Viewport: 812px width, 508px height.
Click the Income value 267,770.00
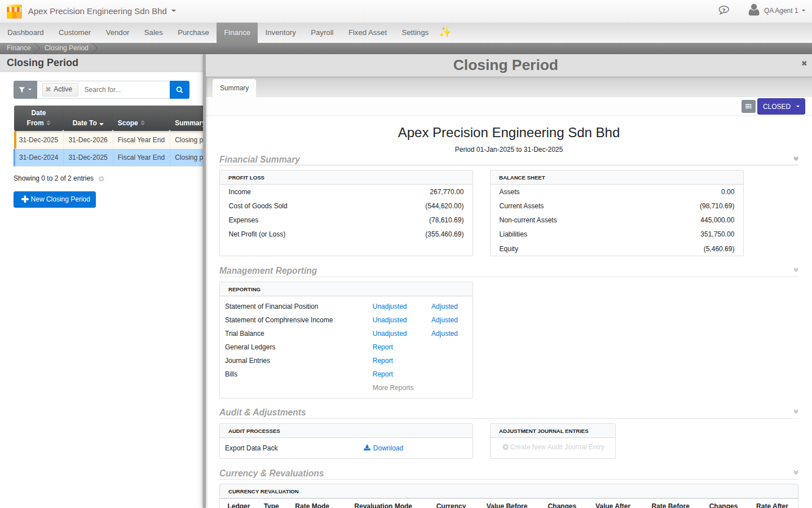[x=447, y=192]
